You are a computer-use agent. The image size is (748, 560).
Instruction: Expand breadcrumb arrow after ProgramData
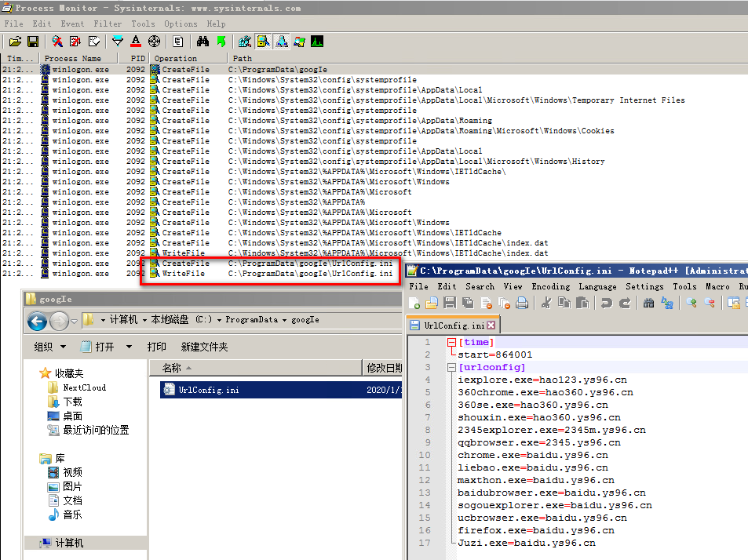tap(284, 320)
